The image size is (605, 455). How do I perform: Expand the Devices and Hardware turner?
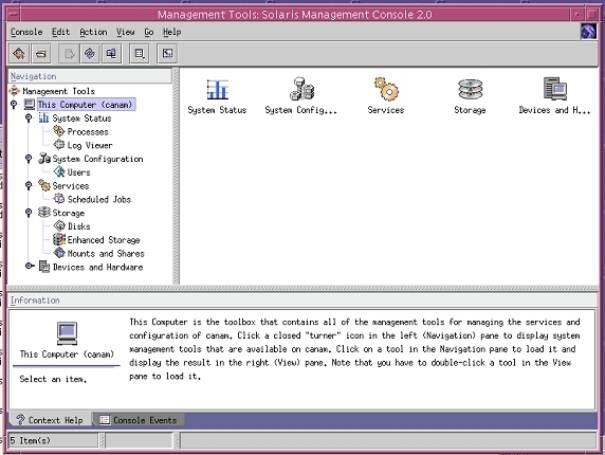pyautogui.click(x=30, y=266)
